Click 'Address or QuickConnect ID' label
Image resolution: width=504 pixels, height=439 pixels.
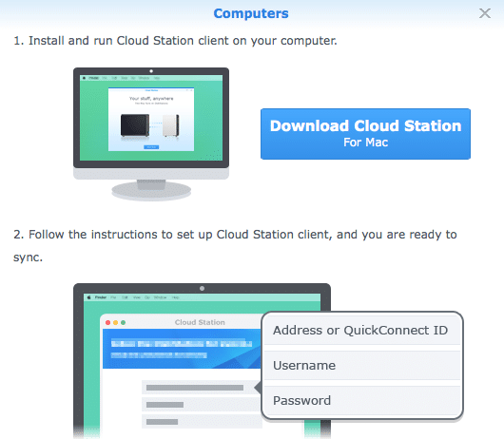[360, 330]
